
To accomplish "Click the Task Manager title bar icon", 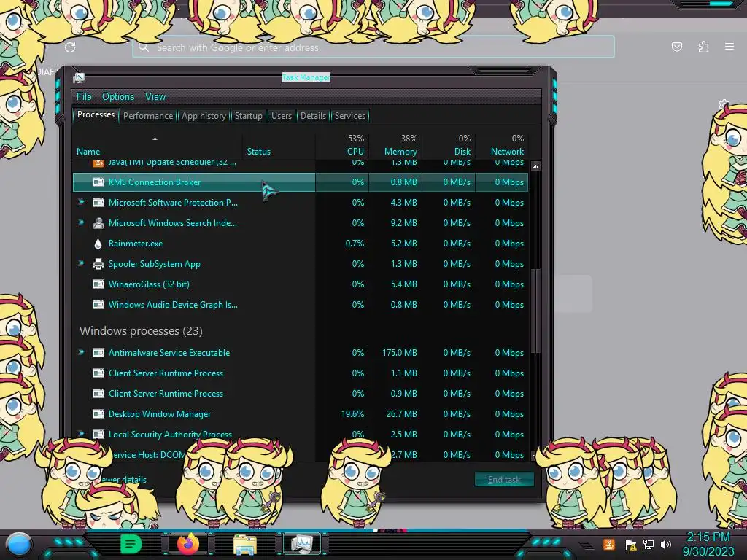I will (79, 77).
